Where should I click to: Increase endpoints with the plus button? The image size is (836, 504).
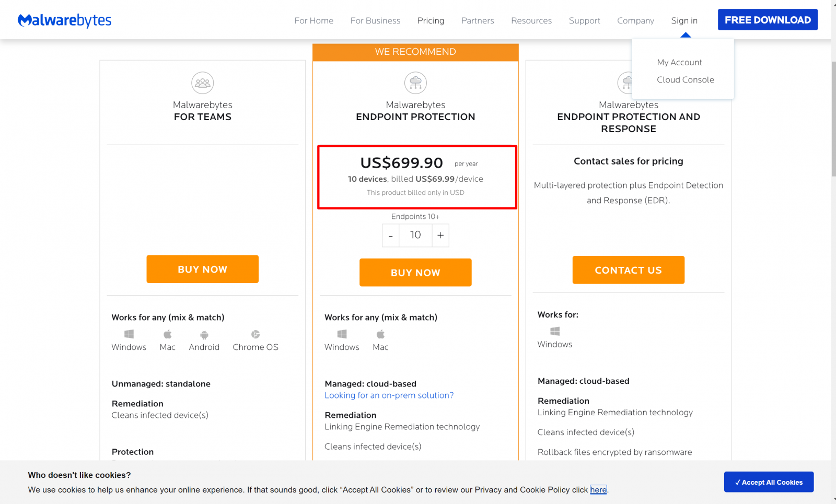(440, 236)
